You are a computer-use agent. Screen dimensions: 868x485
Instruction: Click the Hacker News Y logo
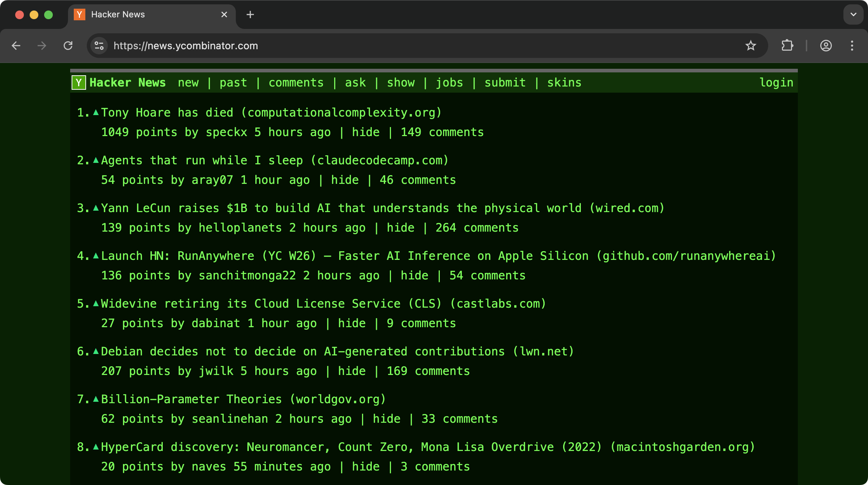coord(78,83)
